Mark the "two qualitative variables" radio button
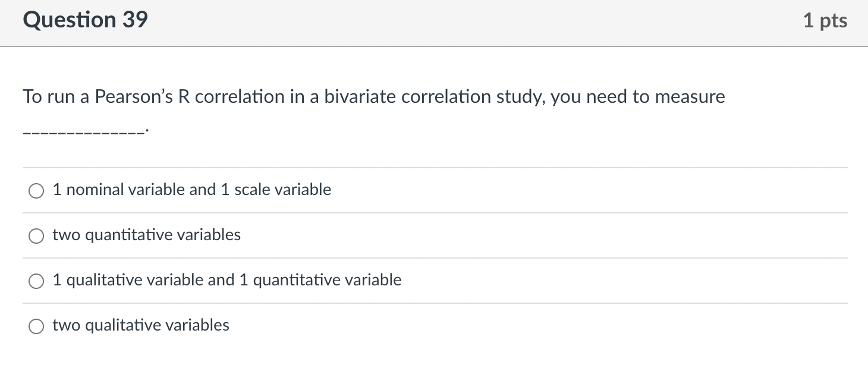Viewport: 868px width, 371px height. [x=36, y=326]
